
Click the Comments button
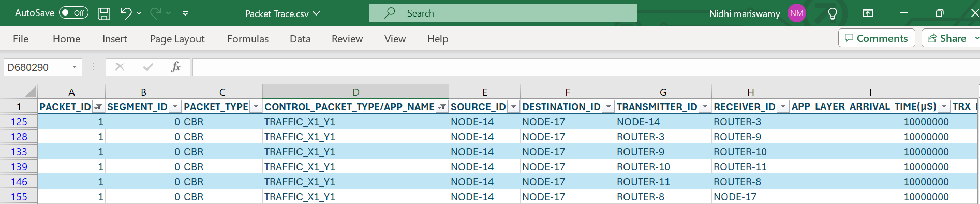(x=877, y=38)
